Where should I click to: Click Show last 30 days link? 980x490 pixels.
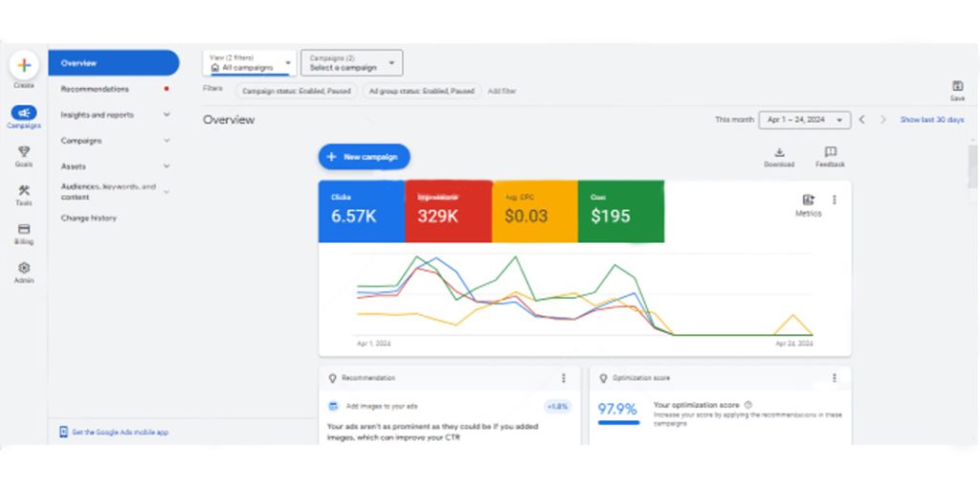(x=931, y=120)
